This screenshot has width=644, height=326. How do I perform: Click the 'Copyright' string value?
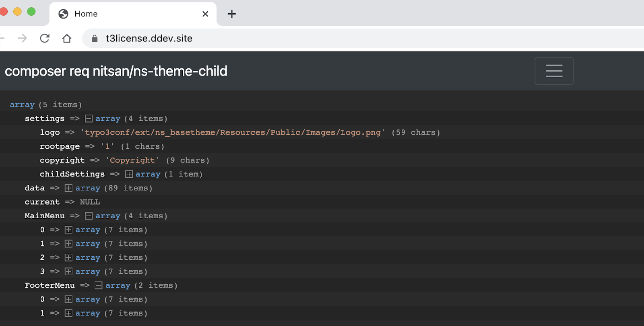132,160
